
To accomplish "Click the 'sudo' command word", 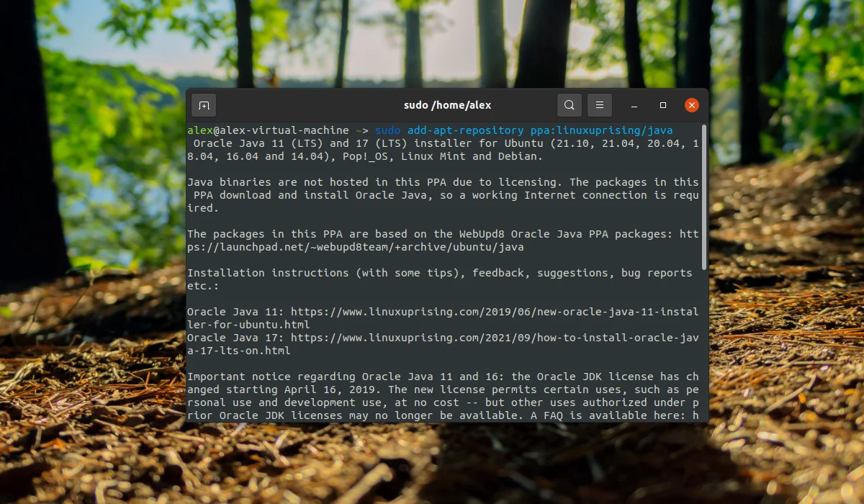I will [387, 130].
